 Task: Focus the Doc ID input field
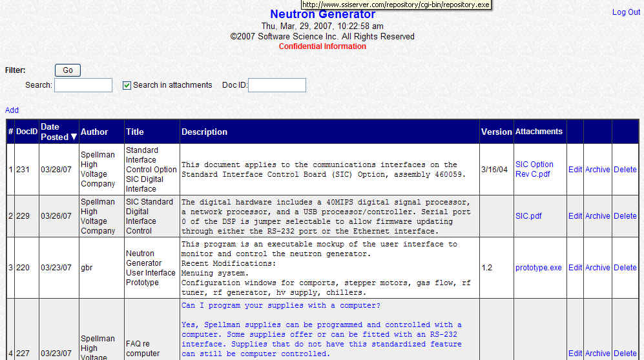[x=277, y=85]
